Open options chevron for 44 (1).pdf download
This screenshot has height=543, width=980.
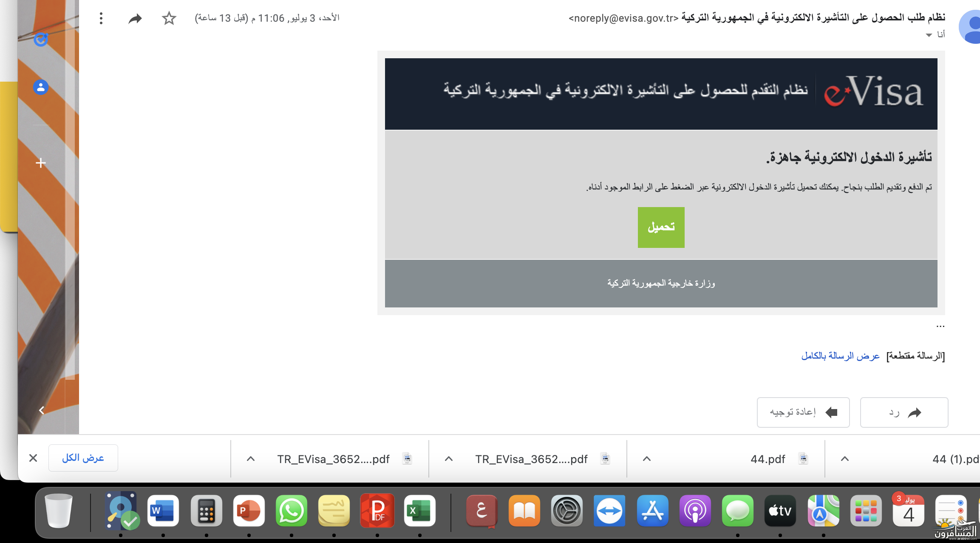[845, 459]
